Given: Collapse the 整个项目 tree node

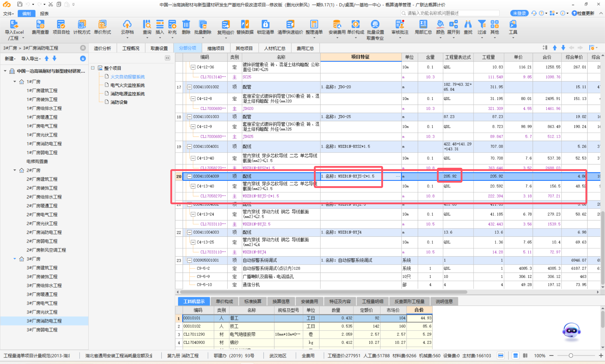Looking at the screenshot, I should point(93,68).
